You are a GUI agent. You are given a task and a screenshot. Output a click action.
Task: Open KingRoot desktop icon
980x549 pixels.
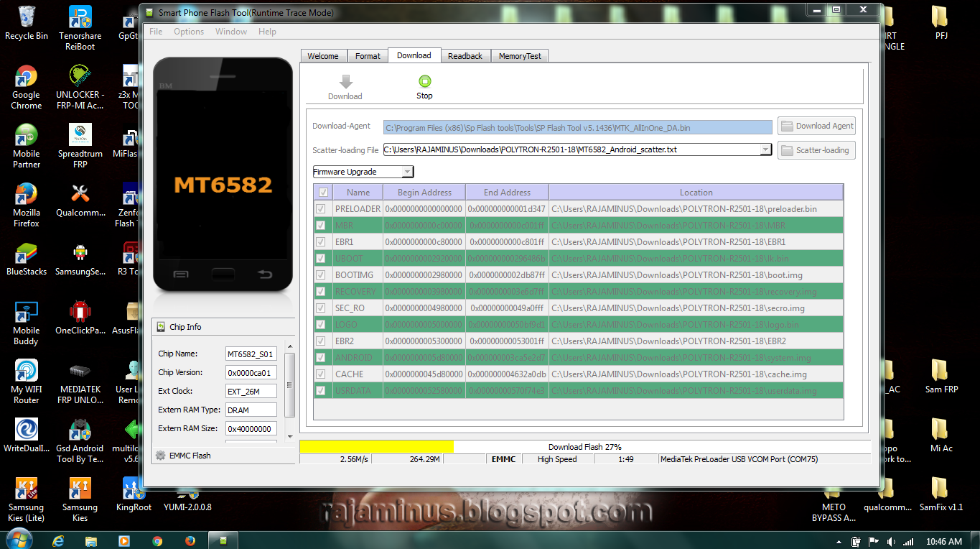tap(134, 494)
